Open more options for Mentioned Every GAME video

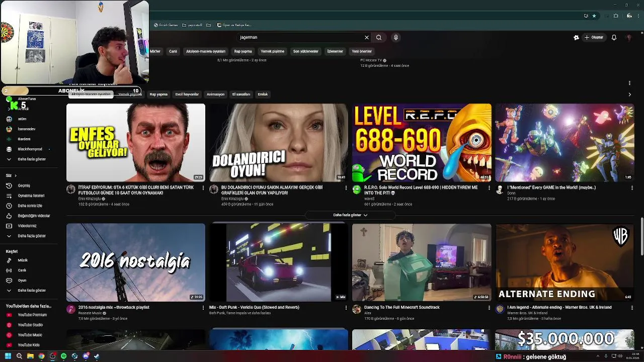632,188
